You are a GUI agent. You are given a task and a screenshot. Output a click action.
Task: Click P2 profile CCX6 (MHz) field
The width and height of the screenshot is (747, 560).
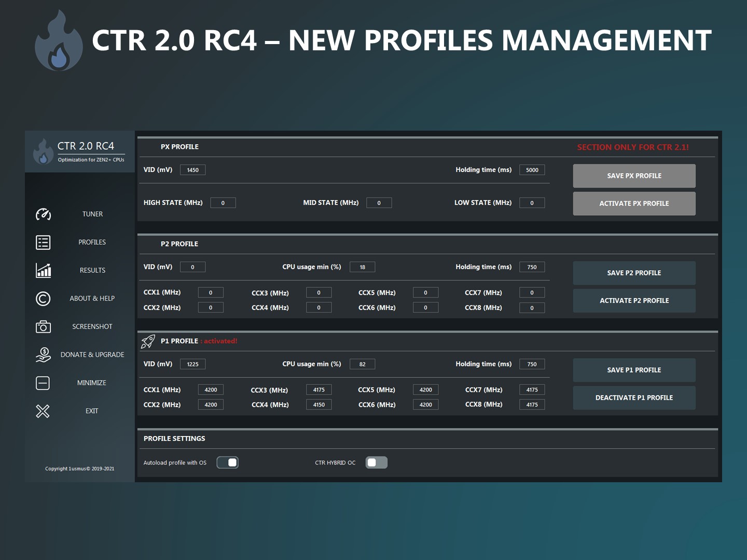coord(425,307)
